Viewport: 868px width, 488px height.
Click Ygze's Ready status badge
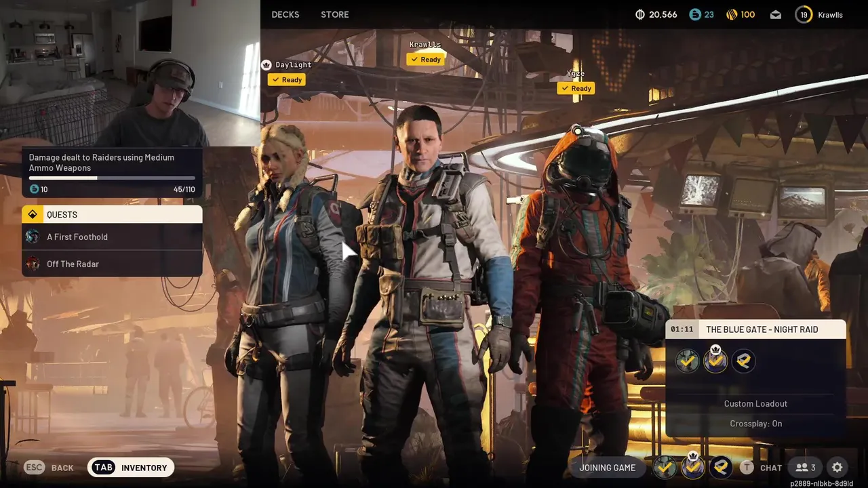(576, 88)
